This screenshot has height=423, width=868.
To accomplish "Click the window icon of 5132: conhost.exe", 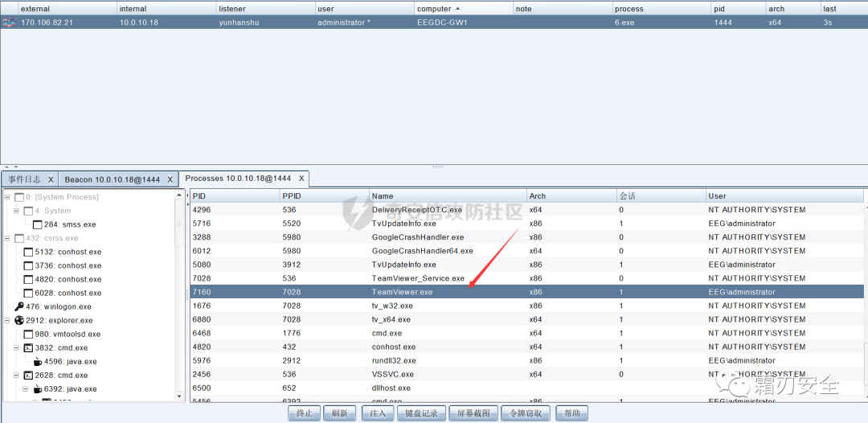I will pos(28,252).
